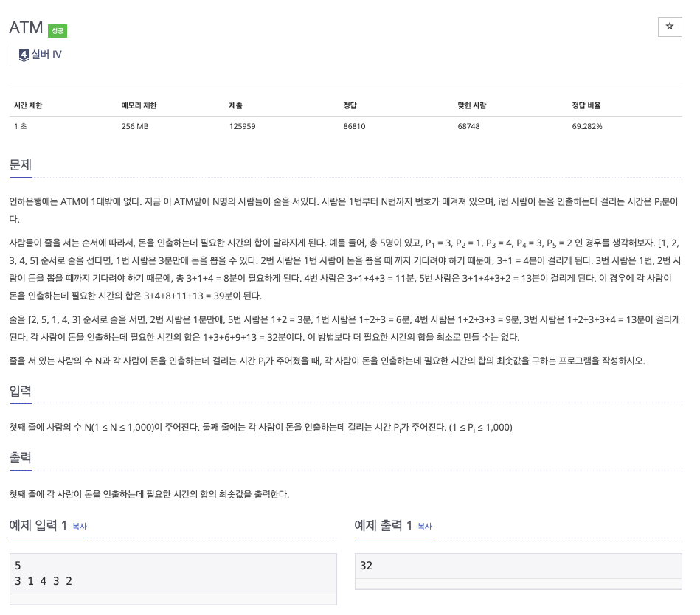Click the star icon to bookmark the problem

coord(670,27)
